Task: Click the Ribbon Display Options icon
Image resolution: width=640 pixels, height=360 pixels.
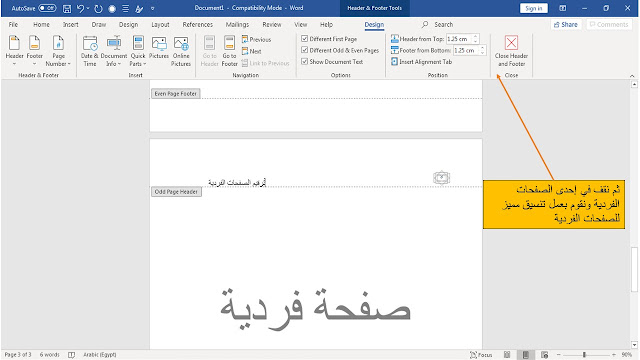Action: 562,8
